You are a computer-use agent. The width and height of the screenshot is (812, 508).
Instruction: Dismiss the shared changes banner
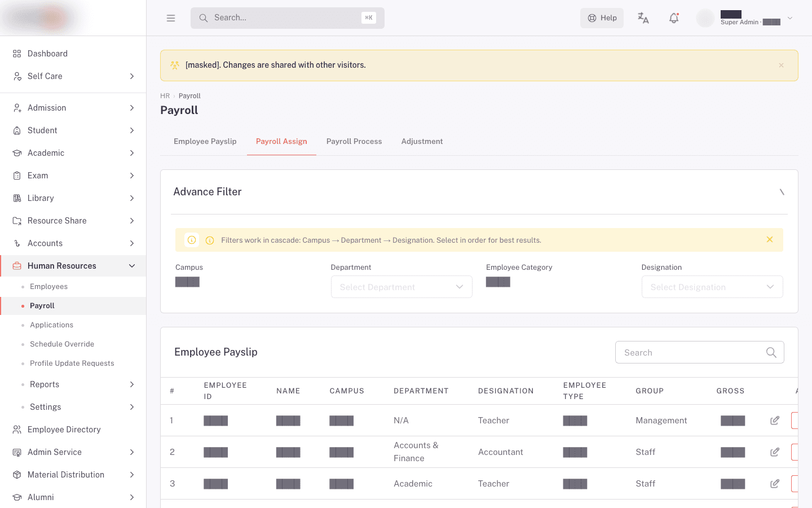coord(782,65)
